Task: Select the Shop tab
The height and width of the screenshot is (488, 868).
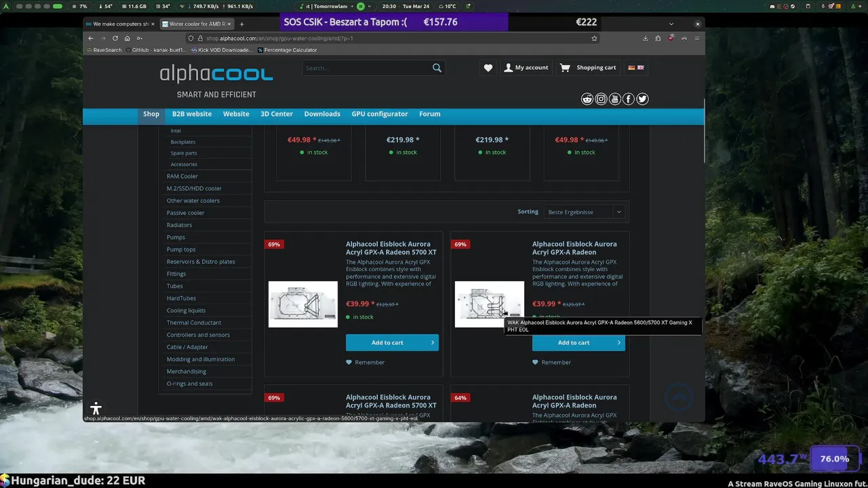Action: tap(151, 114)
